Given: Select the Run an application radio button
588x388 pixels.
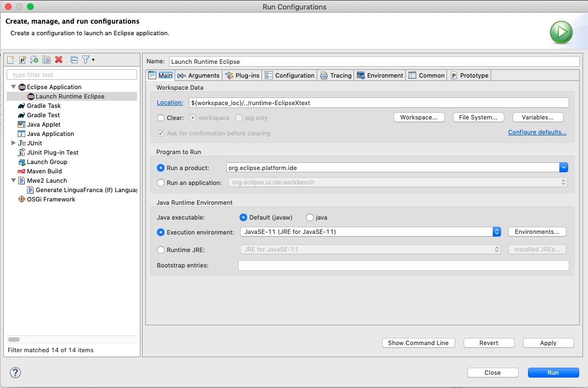Looking at the screenshot, I should click(161, 183).
